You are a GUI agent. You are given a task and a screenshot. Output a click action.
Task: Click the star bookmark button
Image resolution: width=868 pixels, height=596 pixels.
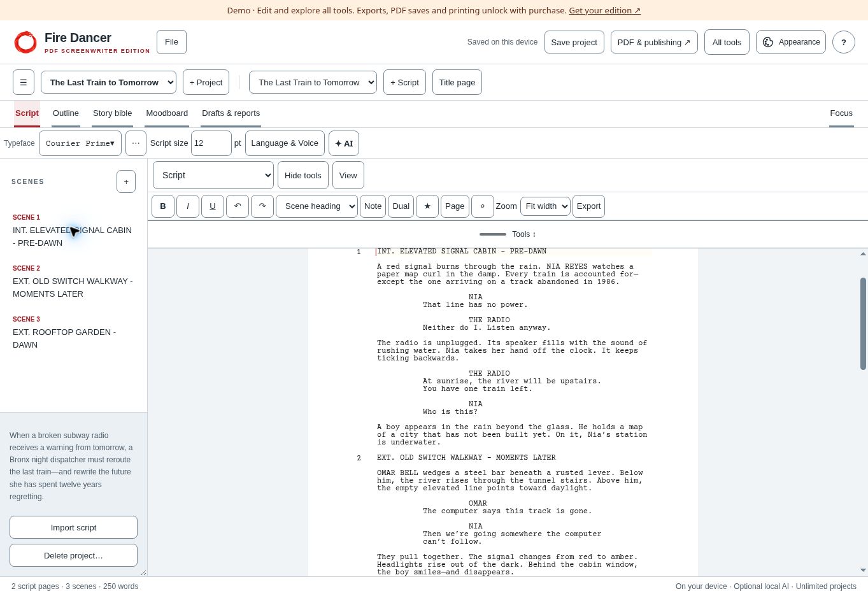(427, 206)
